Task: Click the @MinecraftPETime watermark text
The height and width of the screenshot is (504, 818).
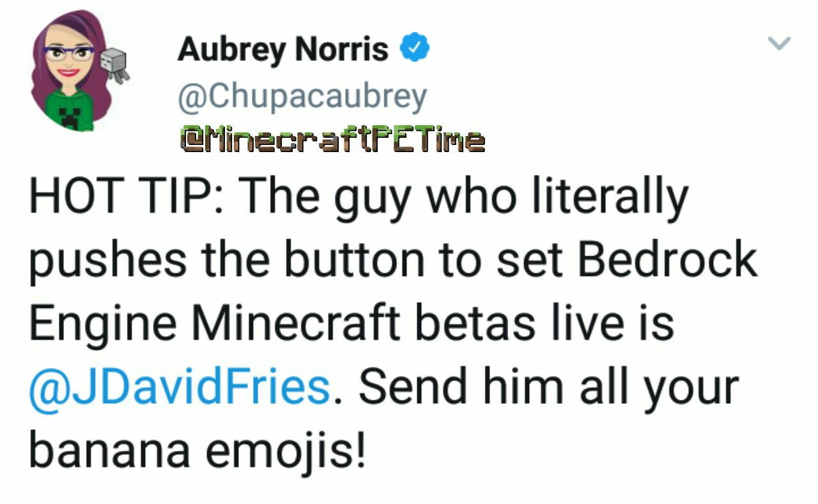Action: (332, 139)
